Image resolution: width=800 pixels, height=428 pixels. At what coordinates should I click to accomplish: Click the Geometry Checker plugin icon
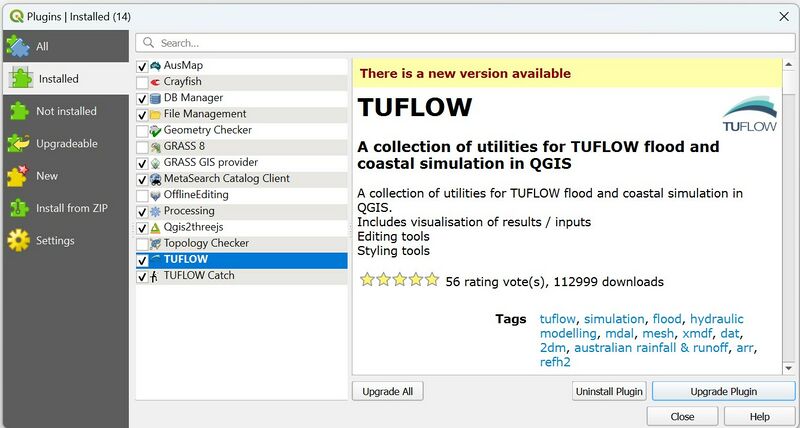pos(156,130)
